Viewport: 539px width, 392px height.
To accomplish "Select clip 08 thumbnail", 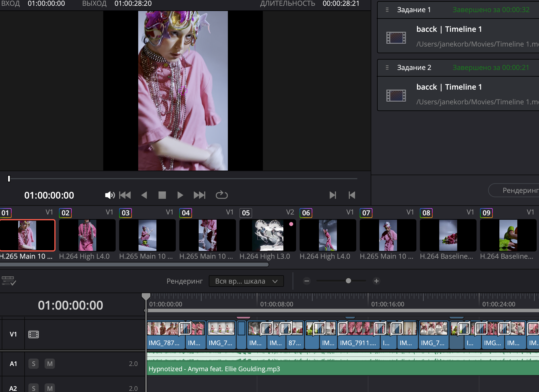I will click(448, 235).
